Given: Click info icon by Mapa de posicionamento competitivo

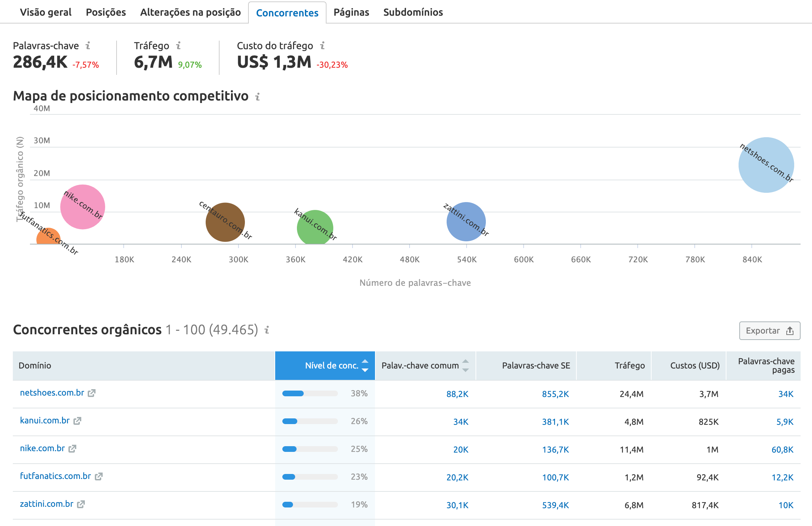Looking at the screenshot, I should click(x=258, y=97).
